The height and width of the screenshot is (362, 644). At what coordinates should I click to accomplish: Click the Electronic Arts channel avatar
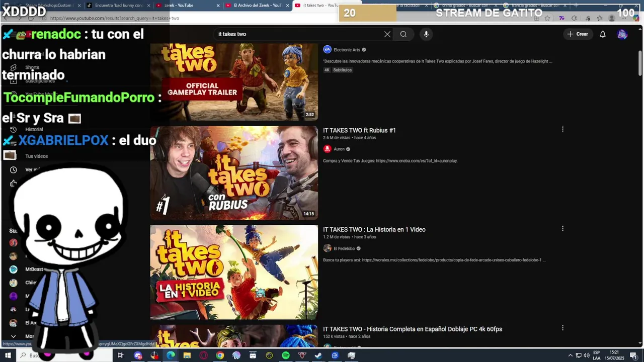327,50
